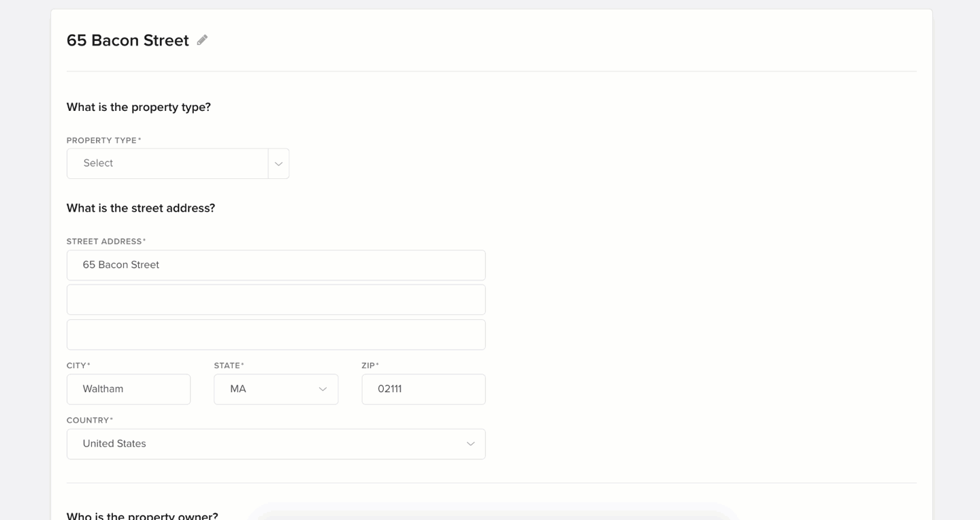
Task: Click the STATE field label
Action: click(x=229, y=365)
